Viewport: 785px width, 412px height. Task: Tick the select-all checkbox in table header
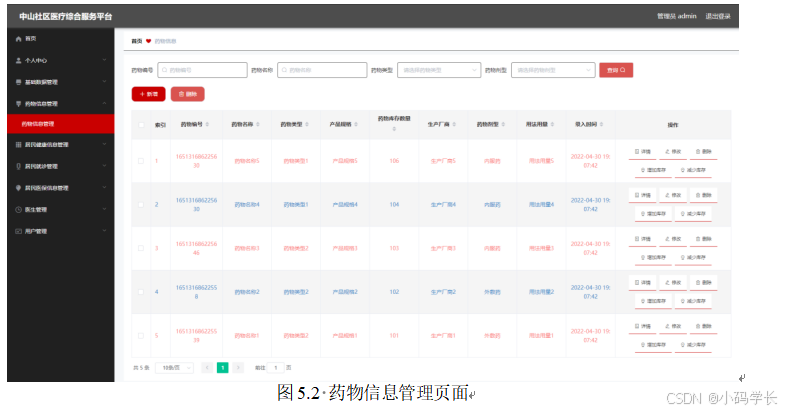click(x=141, y=125)
